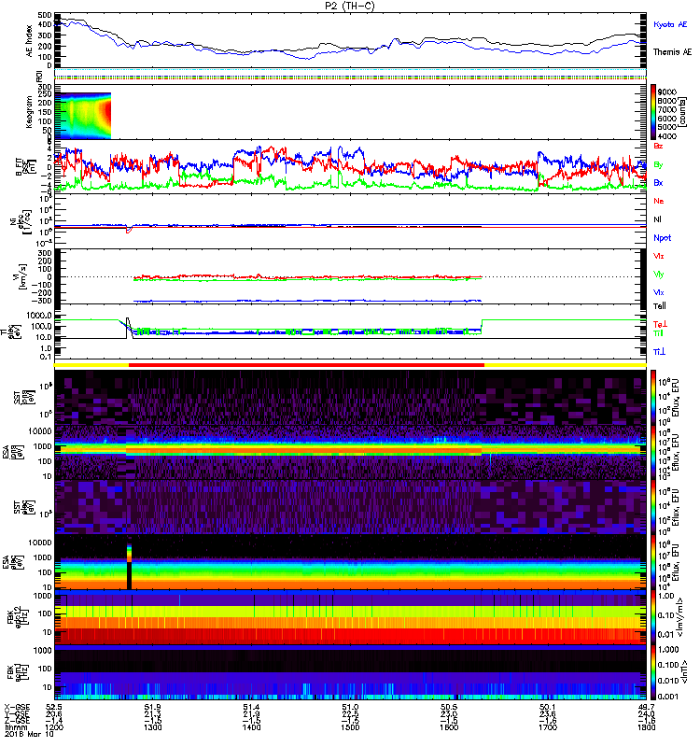
Task: Select the black Te∥ legend label
Action: tap(659, 306)
